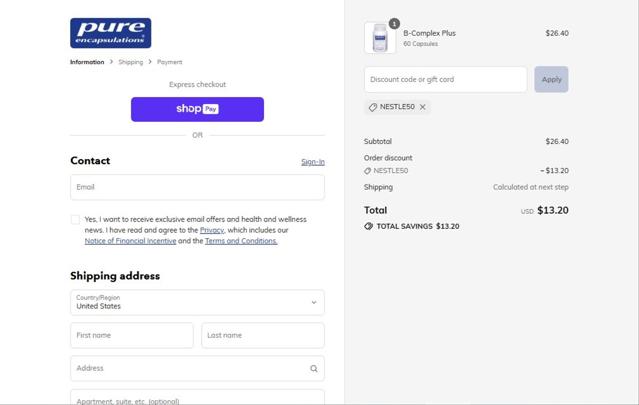Remove the NESTLE50 discount code tag
The width and height of the screenshot is (639, 405).
(423, 107)
